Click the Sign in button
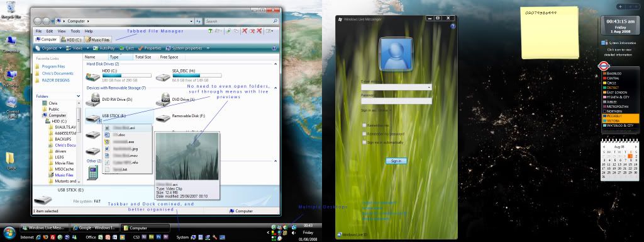The image size is (644, 242). point(396,161)
